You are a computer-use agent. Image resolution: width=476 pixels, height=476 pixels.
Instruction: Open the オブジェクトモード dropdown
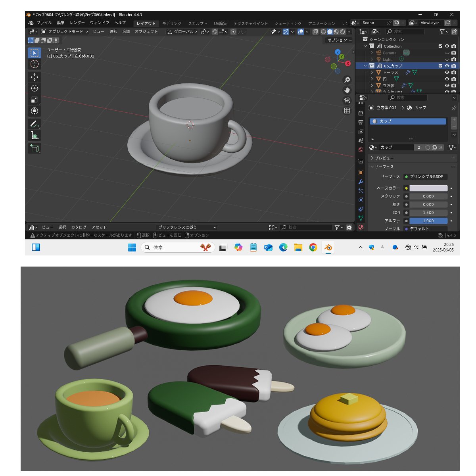coord(65,32)
